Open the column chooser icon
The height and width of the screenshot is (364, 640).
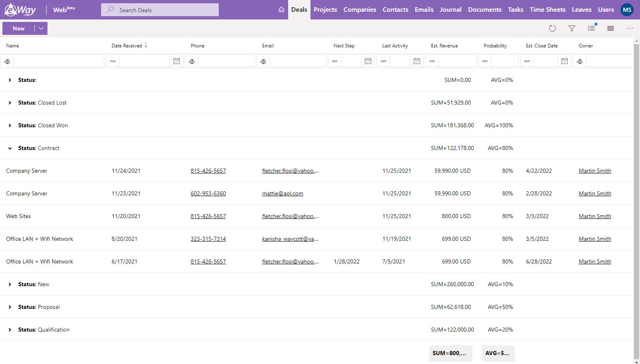point(611,28)
